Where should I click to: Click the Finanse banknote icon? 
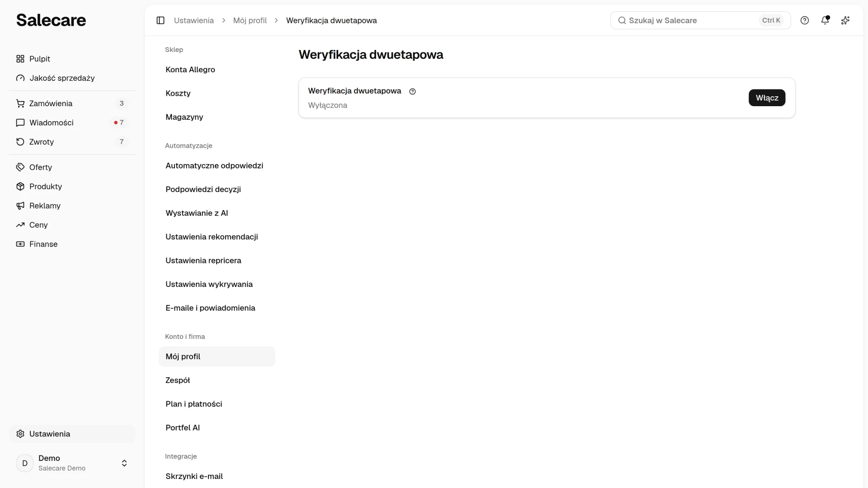[20, 244]
